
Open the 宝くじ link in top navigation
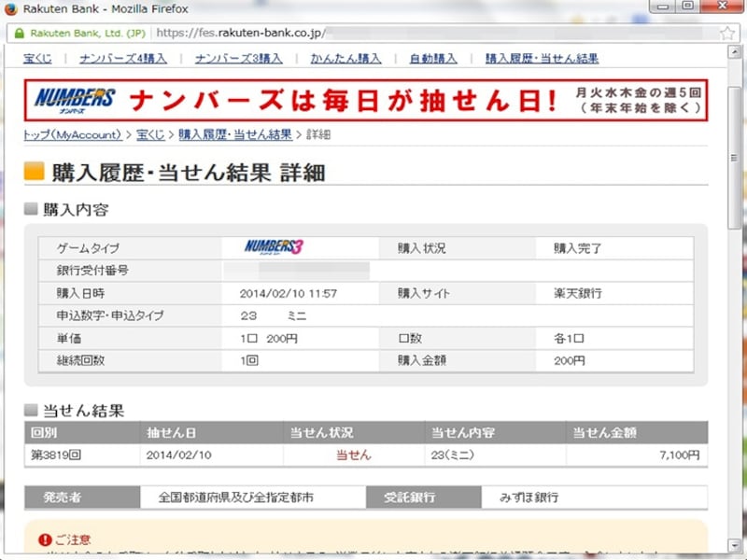point(37,58)
